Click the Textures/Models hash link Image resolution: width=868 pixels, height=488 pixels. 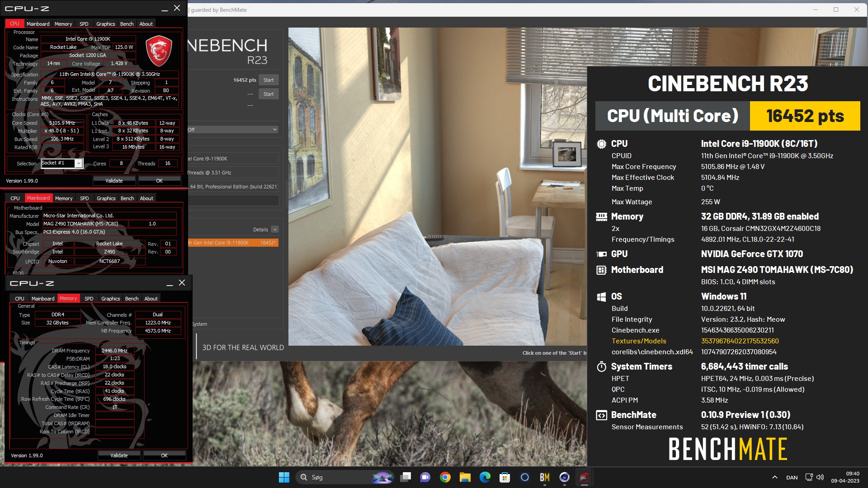point(740,341)
